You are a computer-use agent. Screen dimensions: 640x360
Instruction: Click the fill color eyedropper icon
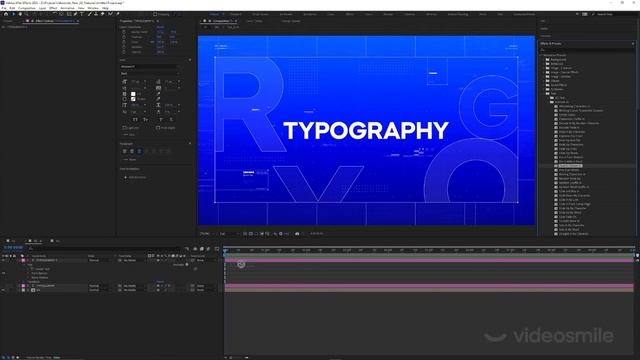(x=158, y=94)
